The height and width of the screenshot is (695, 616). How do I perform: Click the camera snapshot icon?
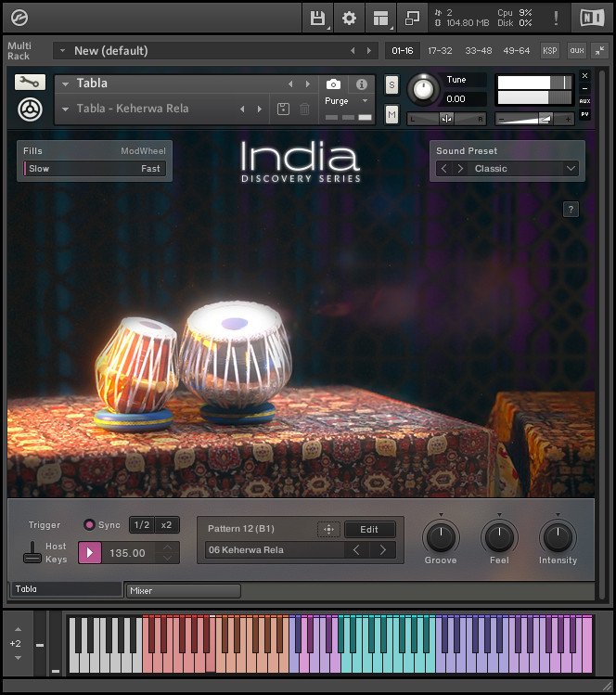pos(333,84)
